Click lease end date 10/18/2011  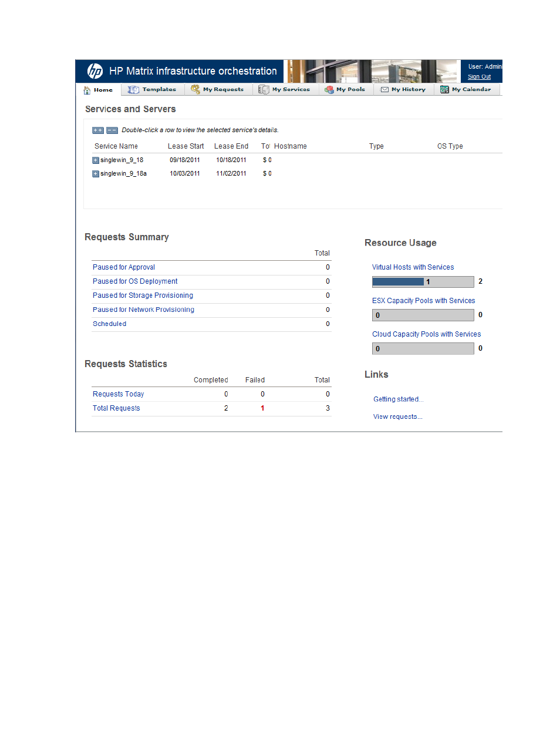click(x=231, y=160)
